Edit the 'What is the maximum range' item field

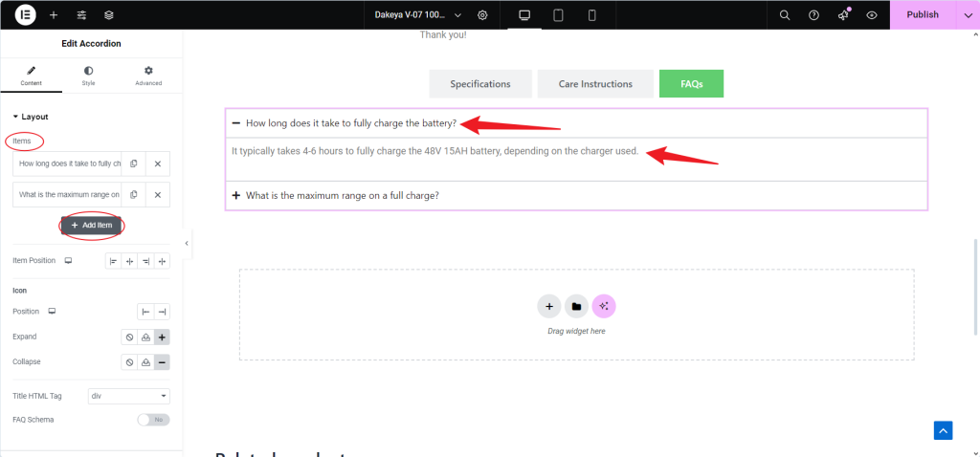pyautogui.click(x=67, y=195)
